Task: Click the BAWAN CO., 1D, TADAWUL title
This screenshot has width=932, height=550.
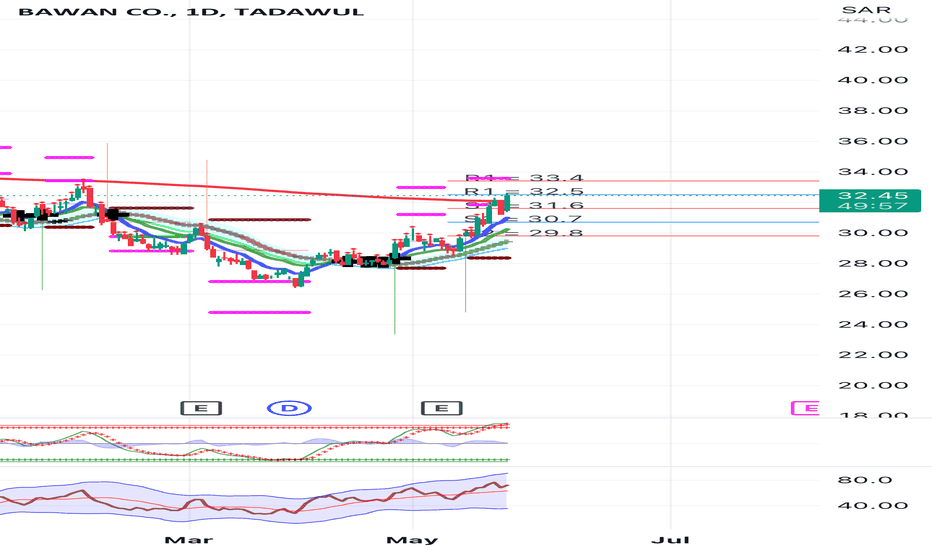Action: (x=191, y=12)
